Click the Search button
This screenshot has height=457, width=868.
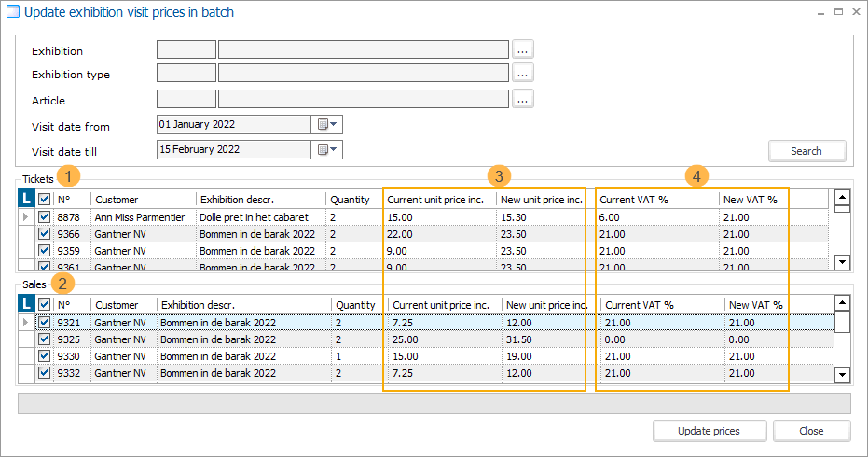(x=806, y=151)
